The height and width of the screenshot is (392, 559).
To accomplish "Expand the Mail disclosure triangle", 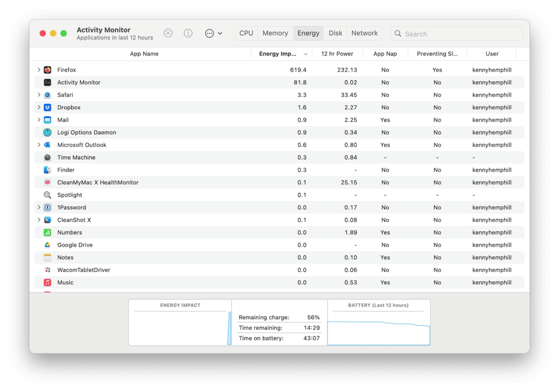I will (39, 120).
